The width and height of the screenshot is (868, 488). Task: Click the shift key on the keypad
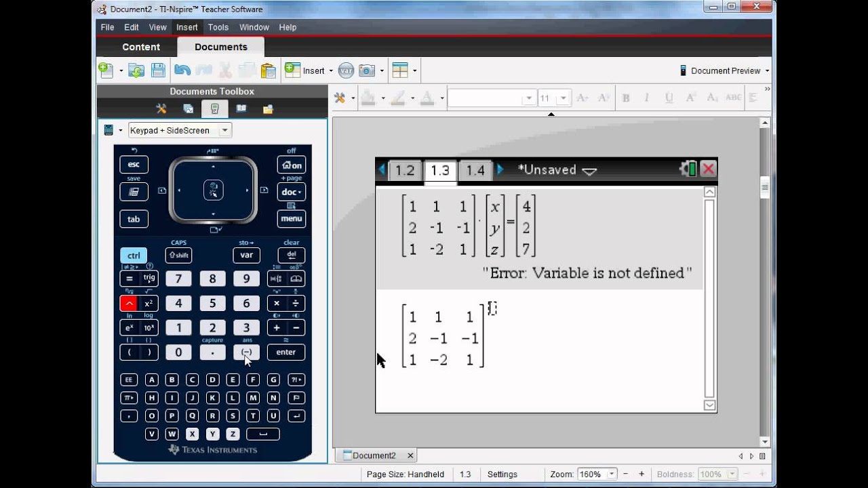178,256
